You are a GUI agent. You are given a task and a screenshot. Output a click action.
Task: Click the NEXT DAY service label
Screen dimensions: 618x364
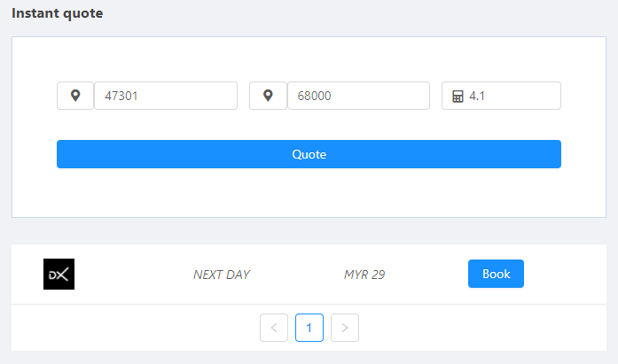(x=222, y=275)
